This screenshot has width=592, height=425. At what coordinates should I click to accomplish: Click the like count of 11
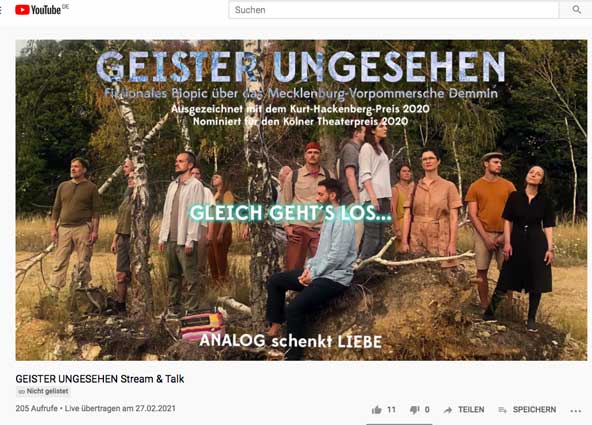[x=391, y=410]
